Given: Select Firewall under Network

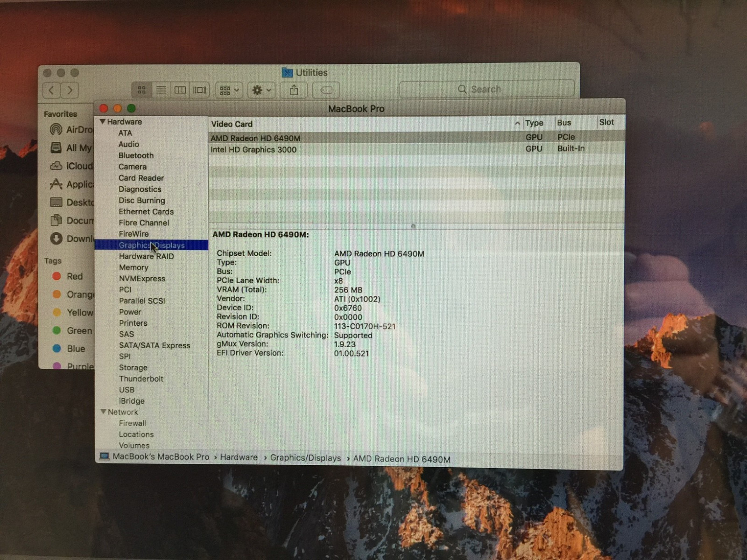Looking at the screenshot, I should [133, 423].
